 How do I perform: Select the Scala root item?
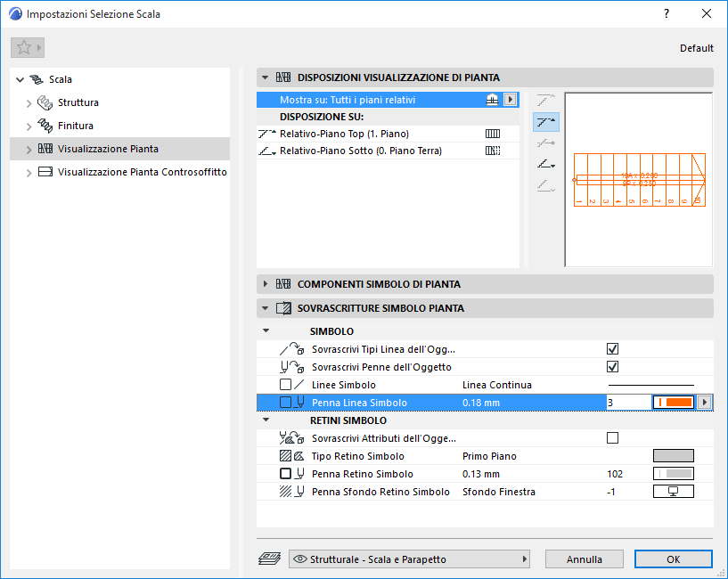point(61,79)
